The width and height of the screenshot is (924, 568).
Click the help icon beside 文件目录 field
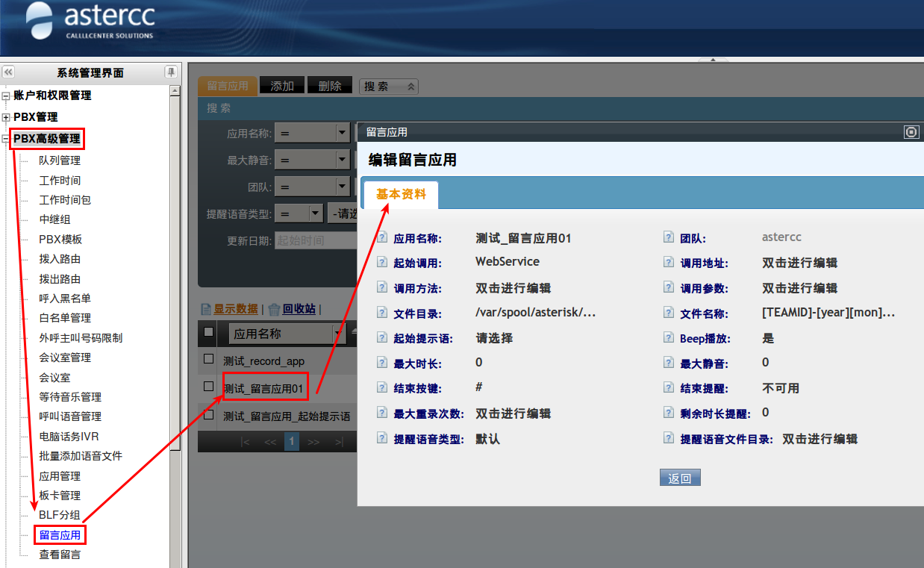point(383,313)
